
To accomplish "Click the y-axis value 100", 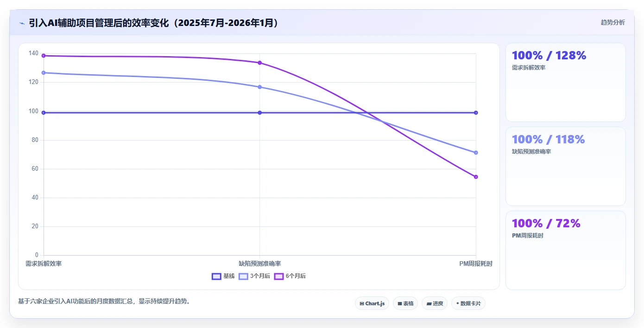I will 34,111.
